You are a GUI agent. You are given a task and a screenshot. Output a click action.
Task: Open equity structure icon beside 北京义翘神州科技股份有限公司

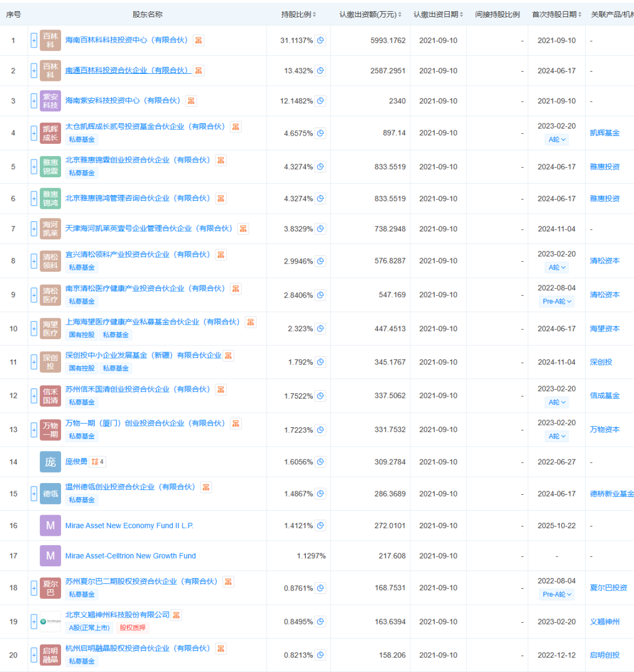[176, 616]
